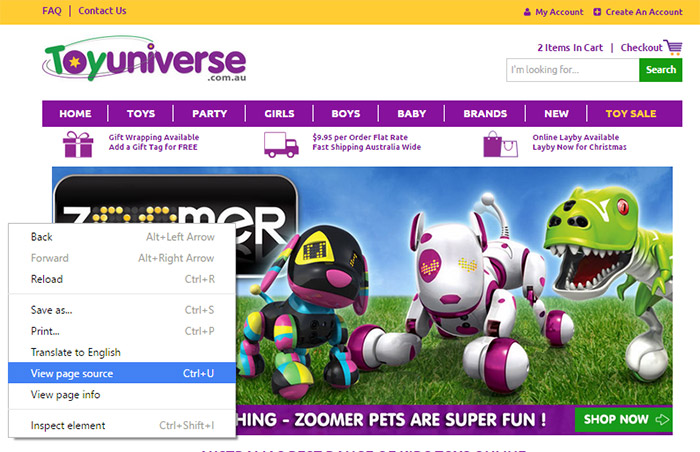Open the Toyuniverse logo homepage

144,59
